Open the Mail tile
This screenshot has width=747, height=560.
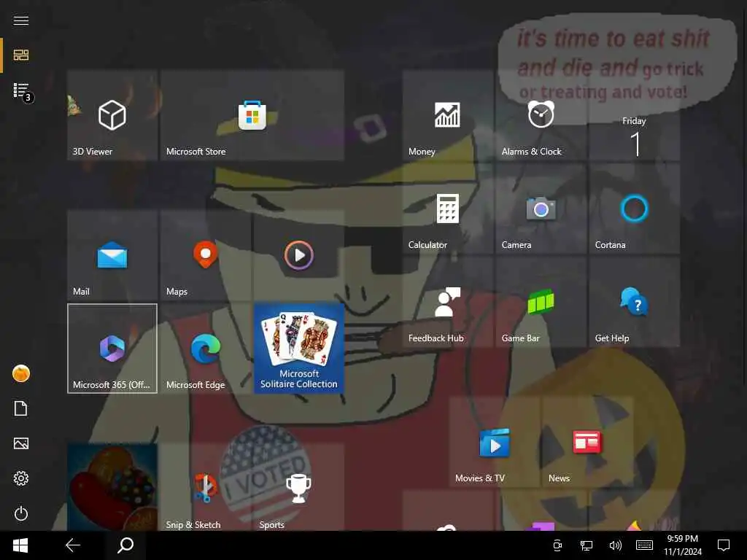[x=112, y=255]
